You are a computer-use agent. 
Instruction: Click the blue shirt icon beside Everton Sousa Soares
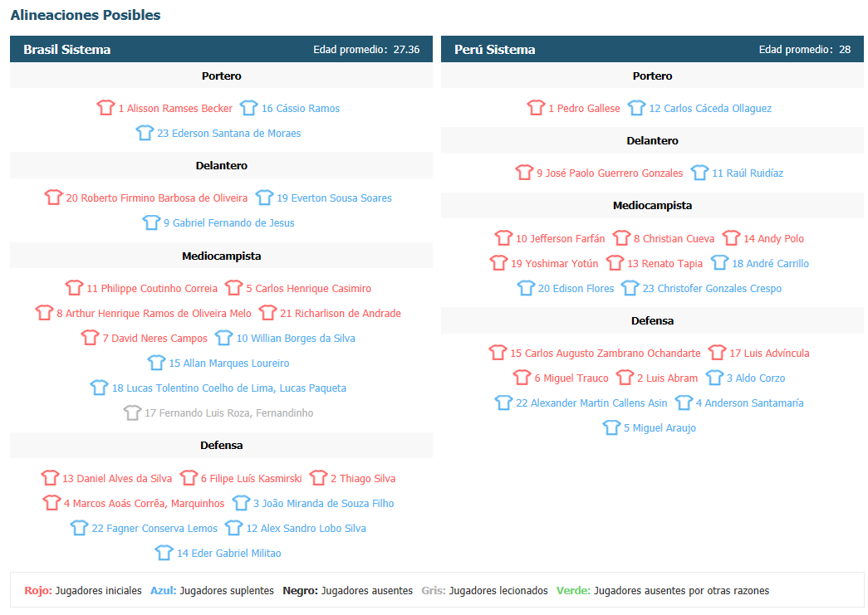click(264, 197)
